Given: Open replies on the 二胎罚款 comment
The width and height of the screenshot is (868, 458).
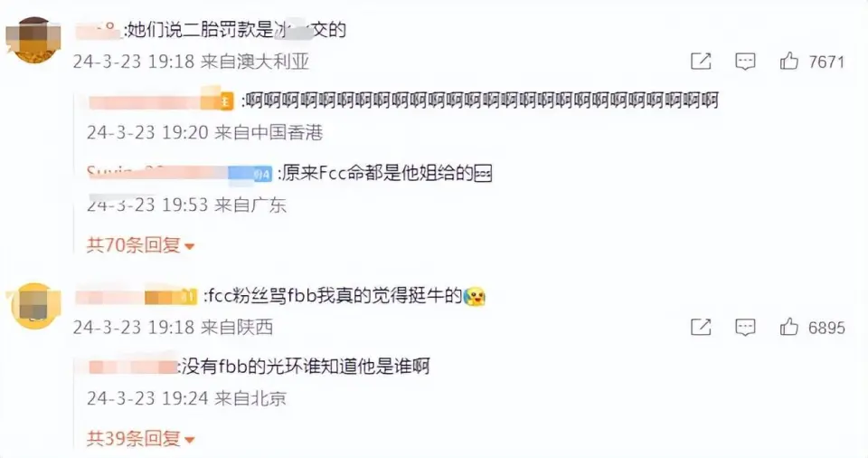Looking at the screenshot, I should click(x=745, y=61).
